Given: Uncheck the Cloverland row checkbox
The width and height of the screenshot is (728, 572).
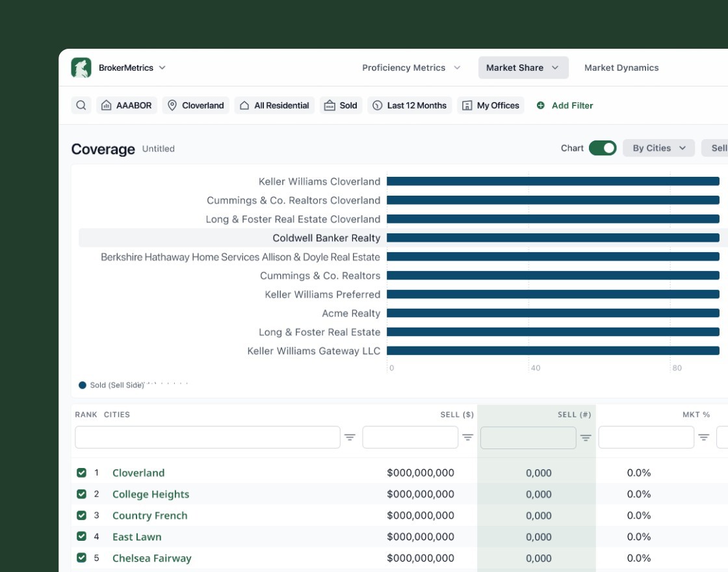Looking at the screenshot, I should 82,473.
